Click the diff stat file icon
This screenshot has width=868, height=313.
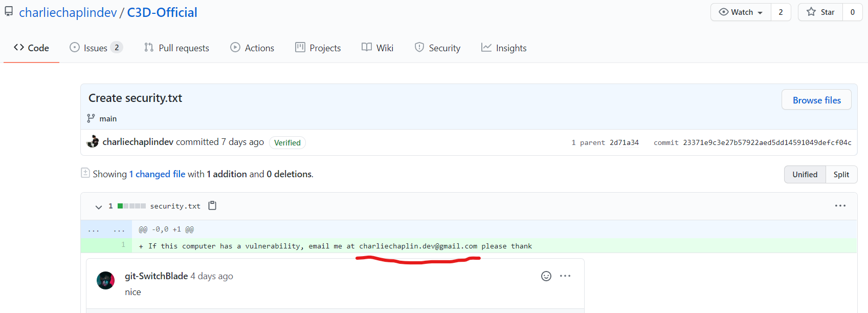coord(85,173)
